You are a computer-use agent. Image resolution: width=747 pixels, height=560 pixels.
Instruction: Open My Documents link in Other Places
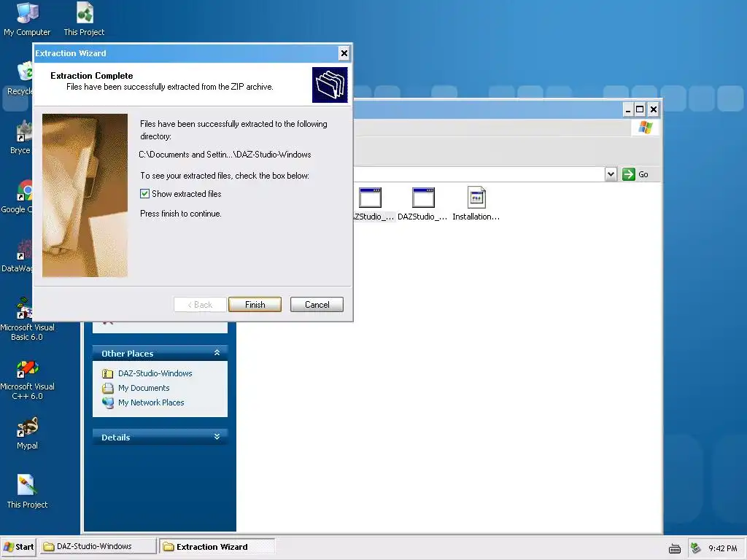(144, 388)
